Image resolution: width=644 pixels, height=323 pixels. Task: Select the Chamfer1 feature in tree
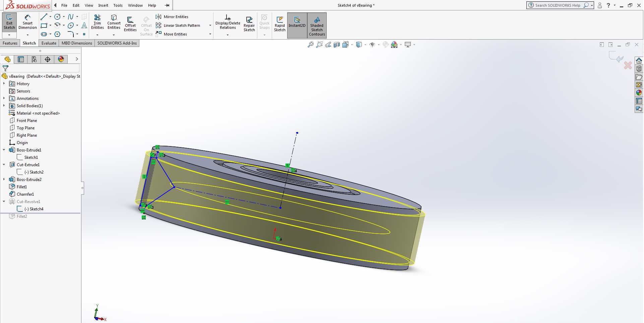22,194
